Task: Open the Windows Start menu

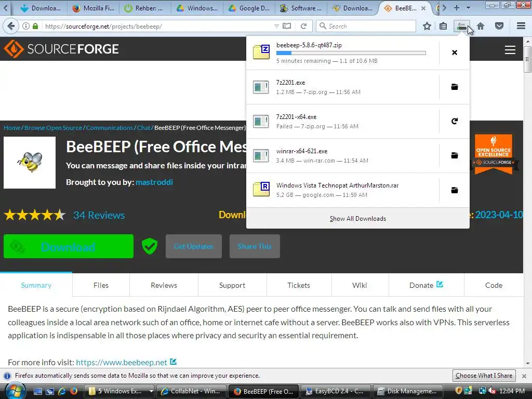Action: click(15, 391)
